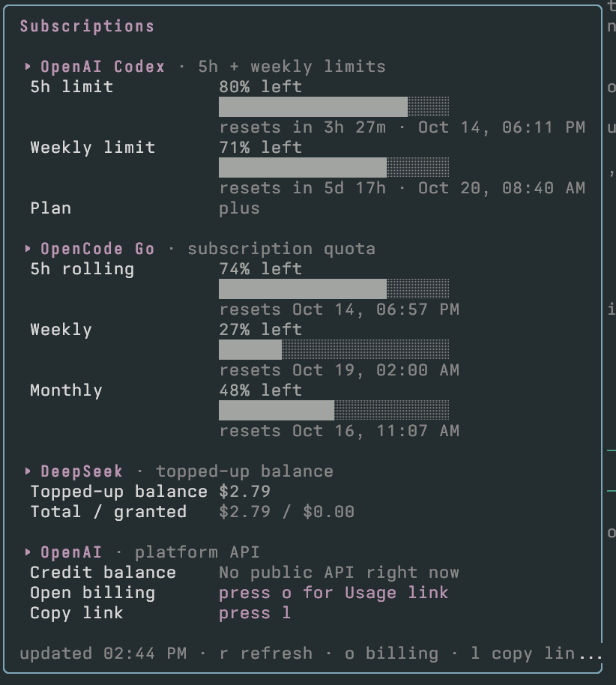Click the '5h rolling' row label

tap(82, 268)
